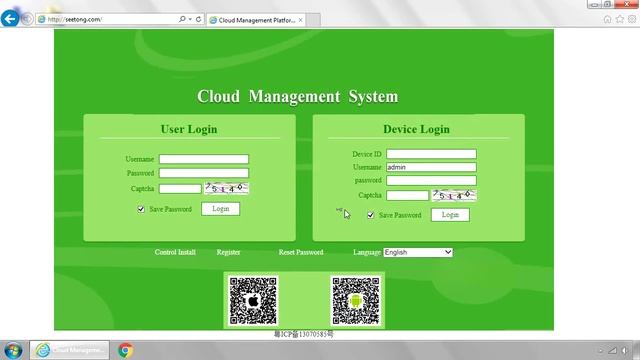Focus the Device Login password field

(431, 180)
